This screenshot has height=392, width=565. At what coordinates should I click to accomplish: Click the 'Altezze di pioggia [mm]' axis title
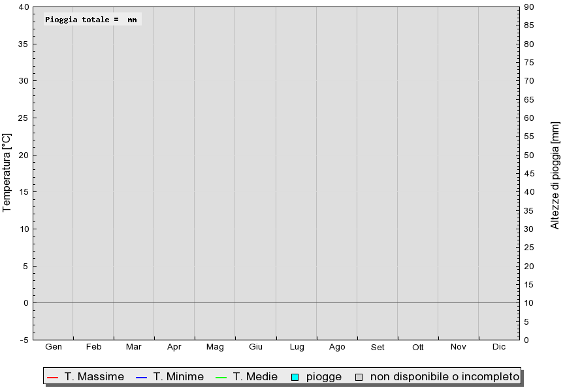[x=555, y=175]
